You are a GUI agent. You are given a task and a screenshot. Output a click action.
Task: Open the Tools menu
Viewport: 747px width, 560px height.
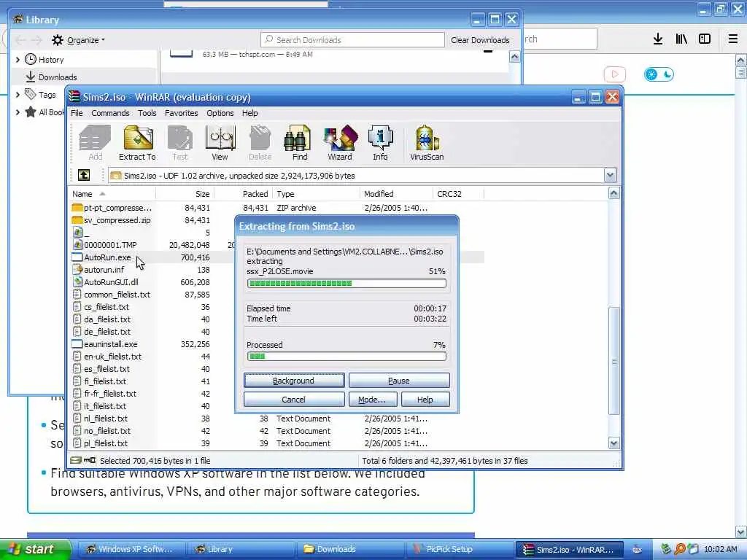pyautogui.click(x=147, y=113)
